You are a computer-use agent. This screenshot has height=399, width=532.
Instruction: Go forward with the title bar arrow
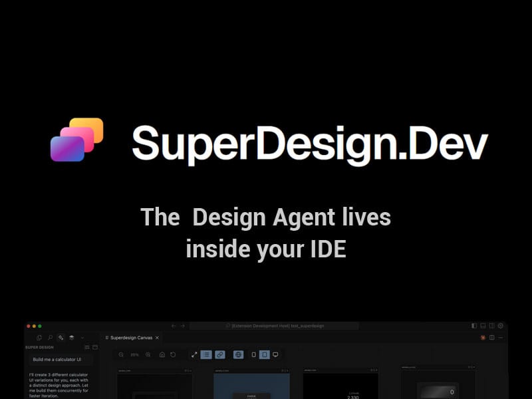(182, 326)
